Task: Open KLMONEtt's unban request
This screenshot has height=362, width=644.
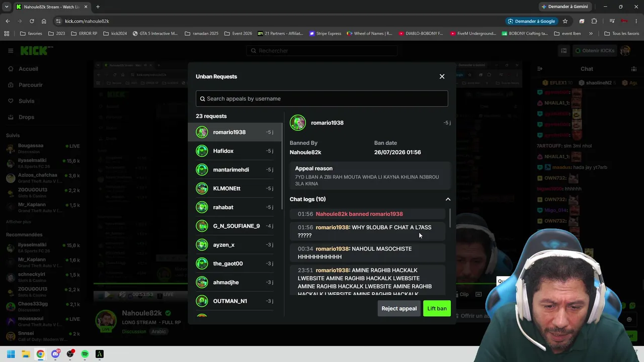Action: click(x=235, y=189)
